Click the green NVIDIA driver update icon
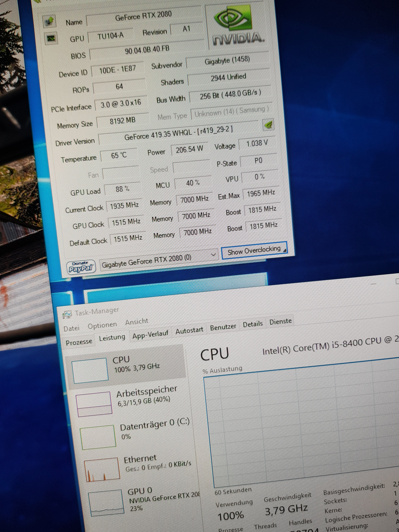 [268, 125]
